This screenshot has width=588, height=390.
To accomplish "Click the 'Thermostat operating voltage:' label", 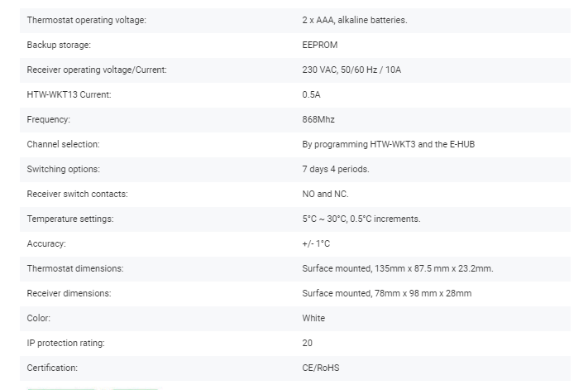I will (x=86, y=20).
